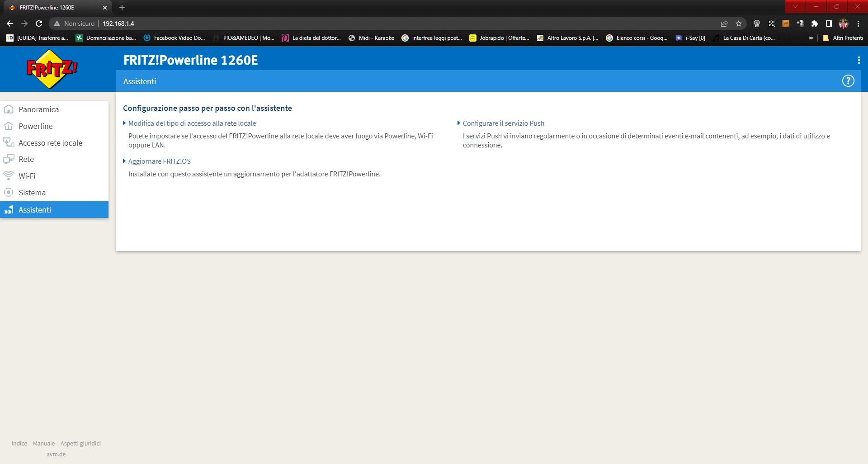Click the browser forward arrow

(24, 24)
